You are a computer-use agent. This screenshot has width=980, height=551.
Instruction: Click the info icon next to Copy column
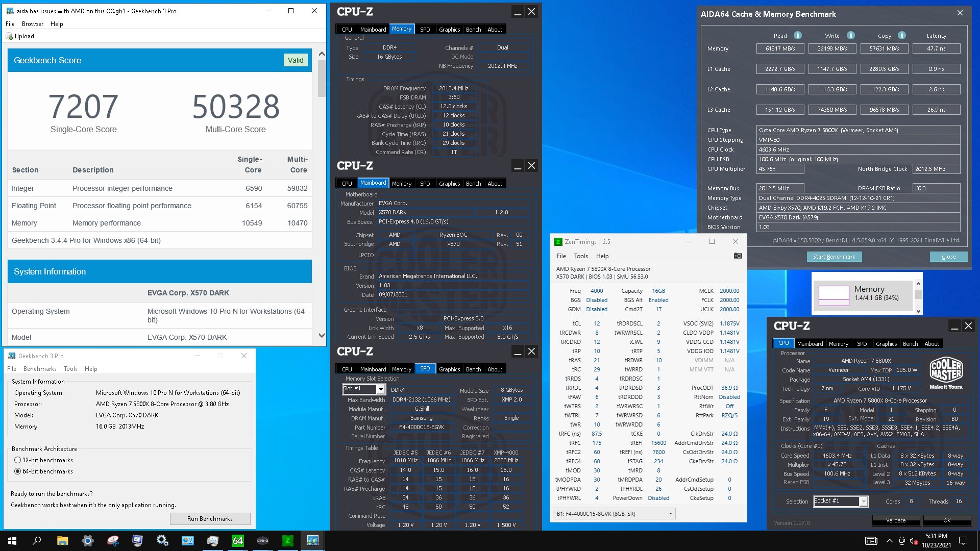pos(902,35)
